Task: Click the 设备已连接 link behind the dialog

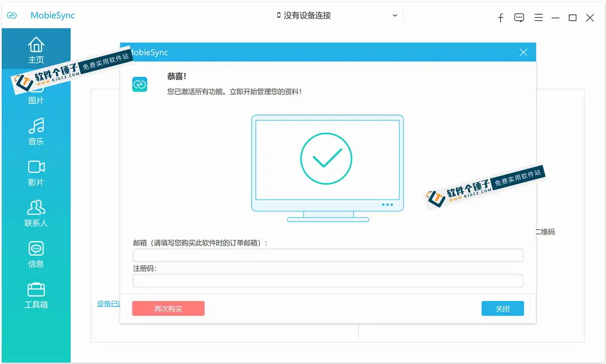Action: click(109, 304)
